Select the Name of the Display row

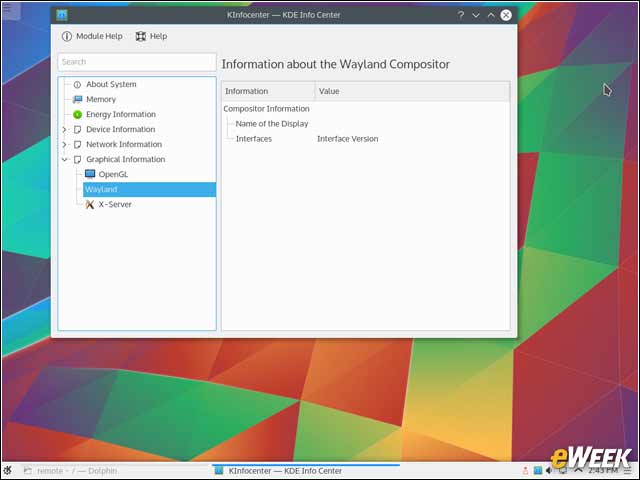(272, 124)
